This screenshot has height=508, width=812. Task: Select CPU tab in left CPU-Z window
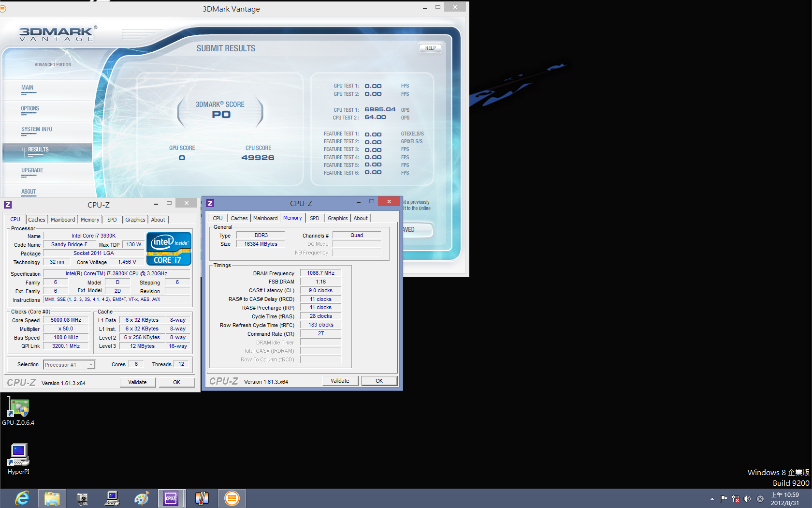coord(15,219)
